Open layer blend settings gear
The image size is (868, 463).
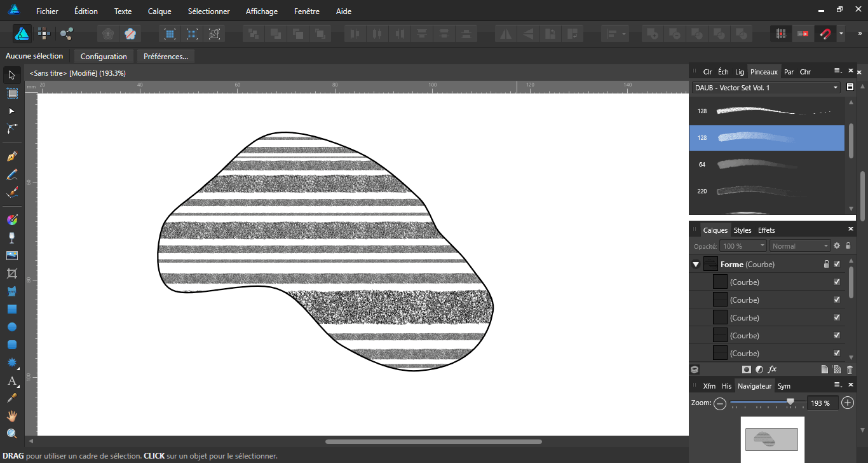pyautogui.click(x=837, y=245)
